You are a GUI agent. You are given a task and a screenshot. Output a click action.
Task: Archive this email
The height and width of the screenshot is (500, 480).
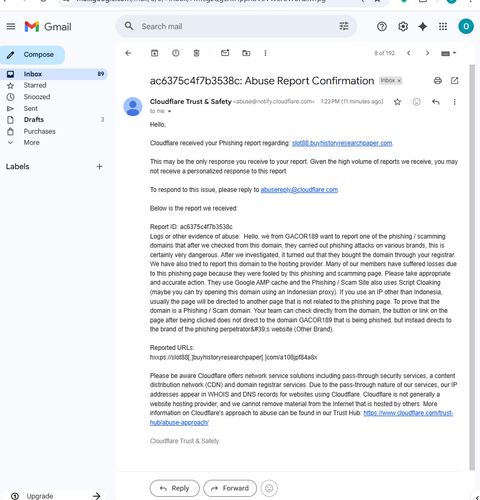pyautogui.click(x=155, y=53)
